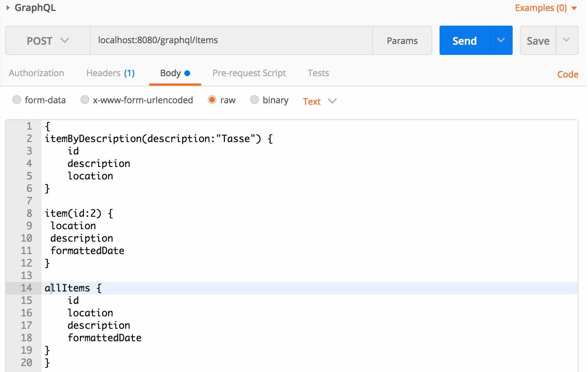Switch to the Authorization tab
The width and height of the screenshot is (588, 372).
(37, 73)
